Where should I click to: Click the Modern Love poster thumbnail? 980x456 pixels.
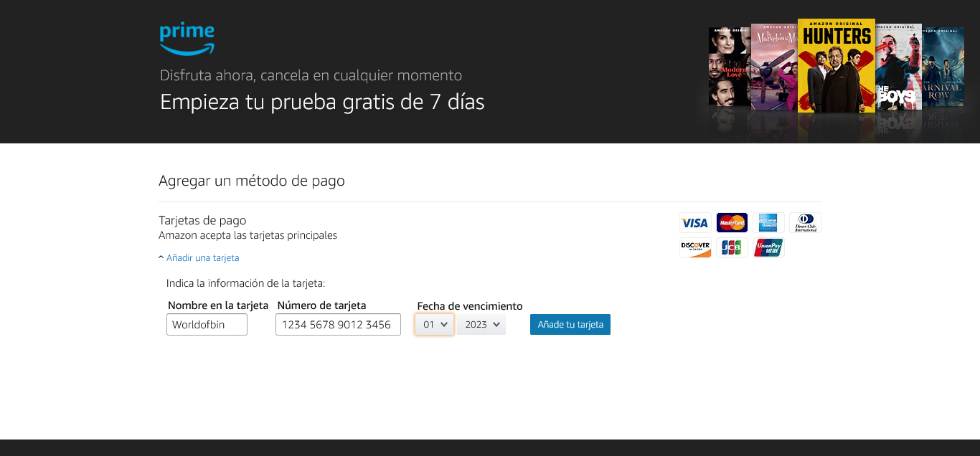click(730, 67)
